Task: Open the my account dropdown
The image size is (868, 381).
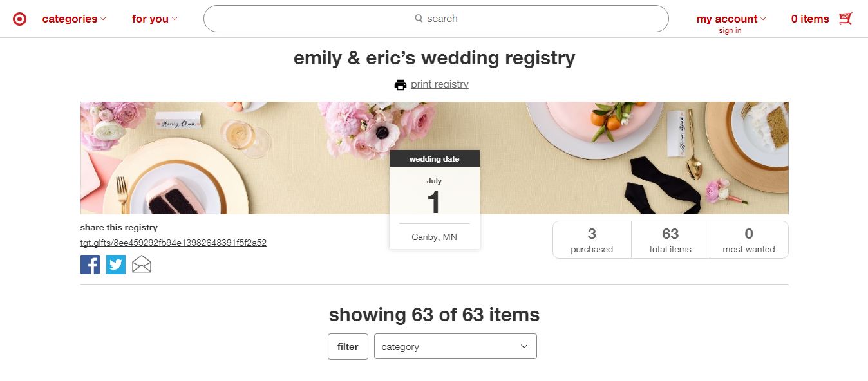Action: (731, 19)
